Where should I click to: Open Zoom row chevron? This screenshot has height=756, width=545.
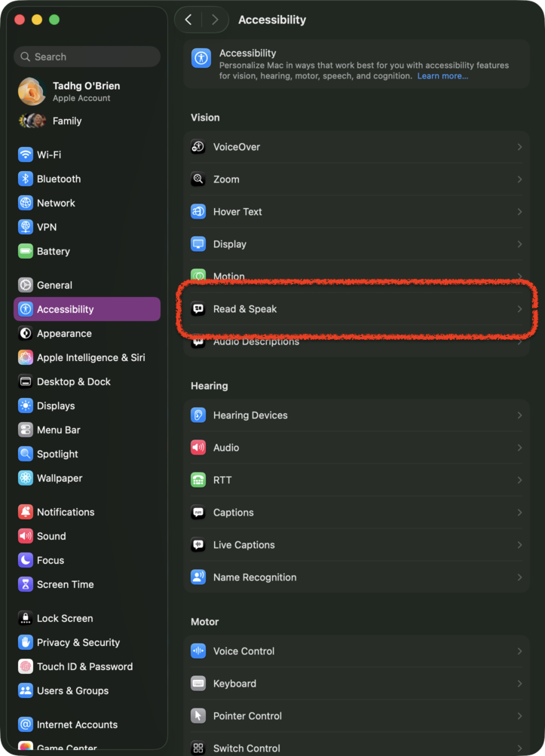pos(519,179)
